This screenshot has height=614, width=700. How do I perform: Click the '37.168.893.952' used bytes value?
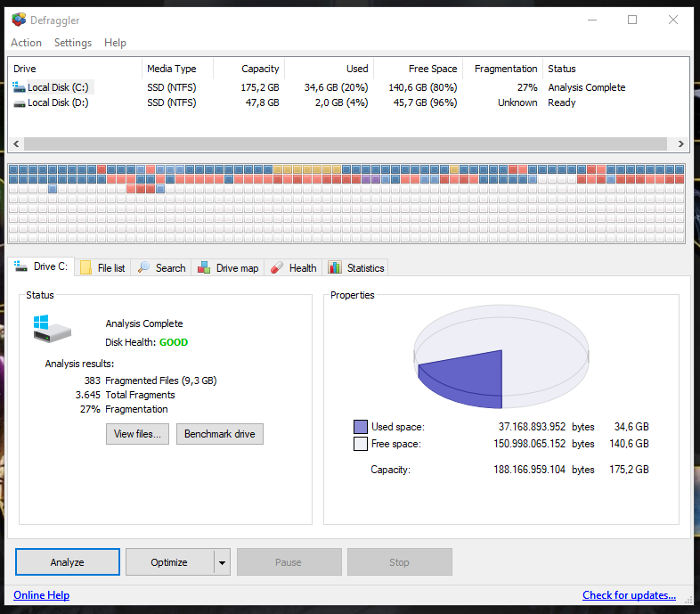[x=533, y=427]
